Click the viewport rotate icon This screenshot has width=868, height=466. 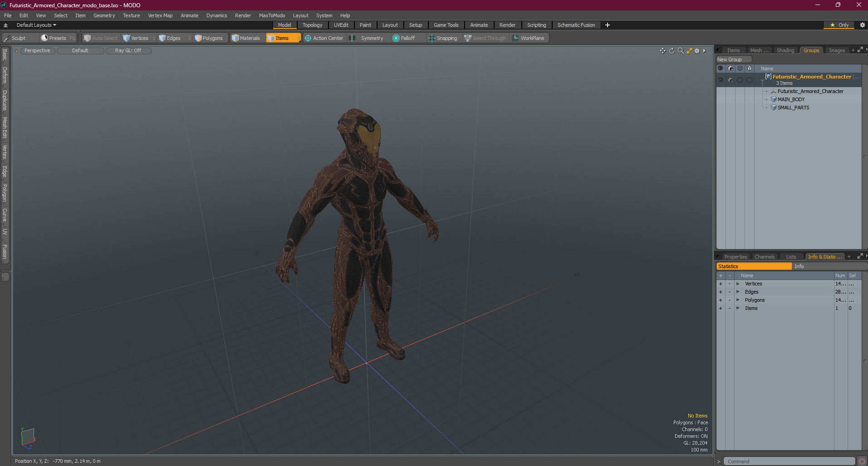(672, 51)
